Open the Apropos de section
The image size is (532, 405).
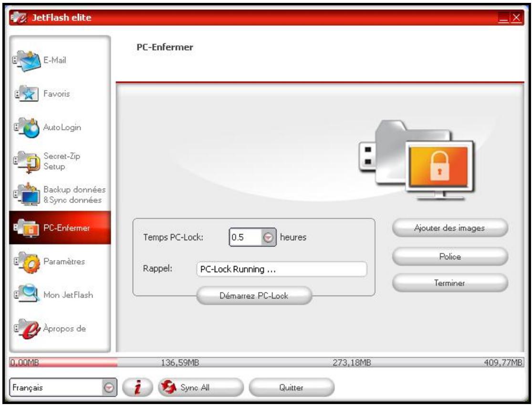click(60, 329)
